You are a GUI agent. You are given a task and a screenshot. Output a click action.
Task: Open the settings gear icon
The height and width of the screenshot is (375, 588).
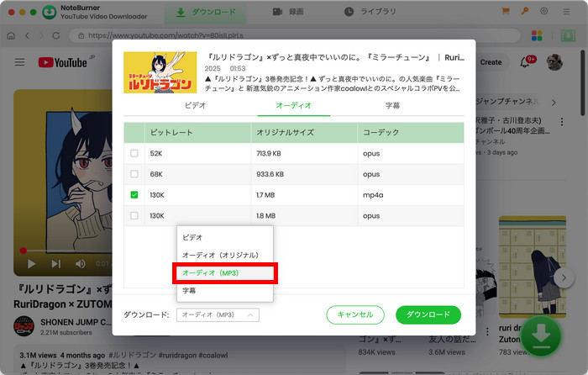(x=543, y=11)
